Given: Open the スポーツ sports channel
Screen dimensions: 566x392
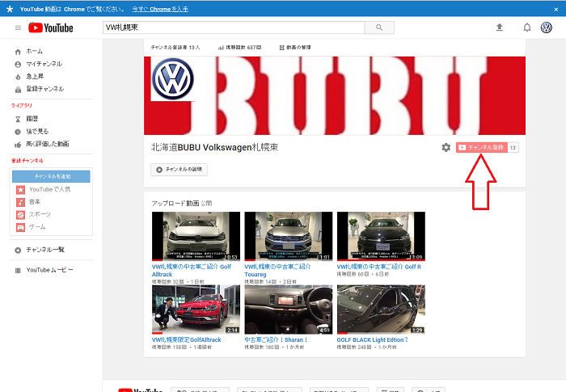Looking at the screenshot, I should 40,214.
